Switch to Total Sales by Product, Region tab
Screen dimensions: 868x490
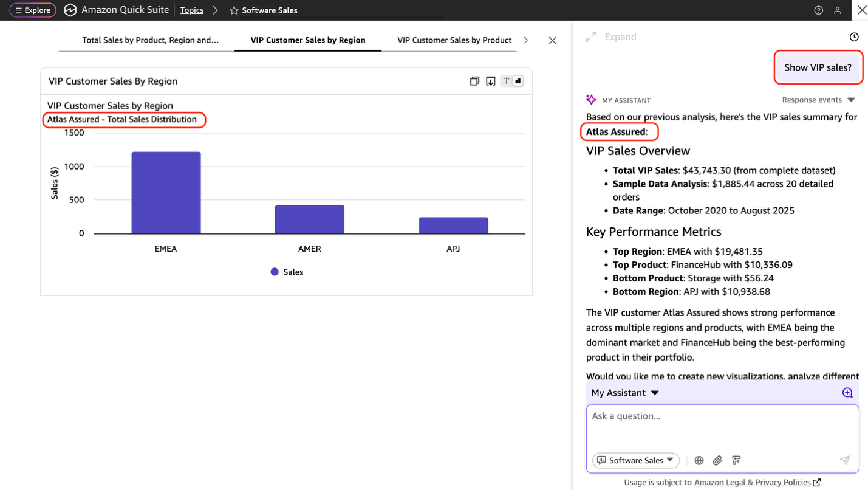point(151,40)
